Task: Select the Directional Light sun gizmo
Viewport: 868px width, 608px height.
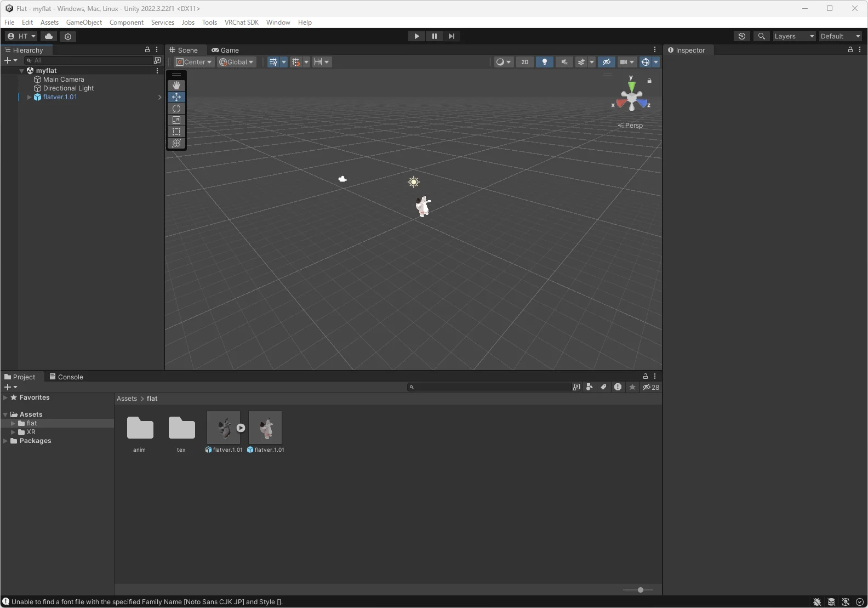Action: 414,182
